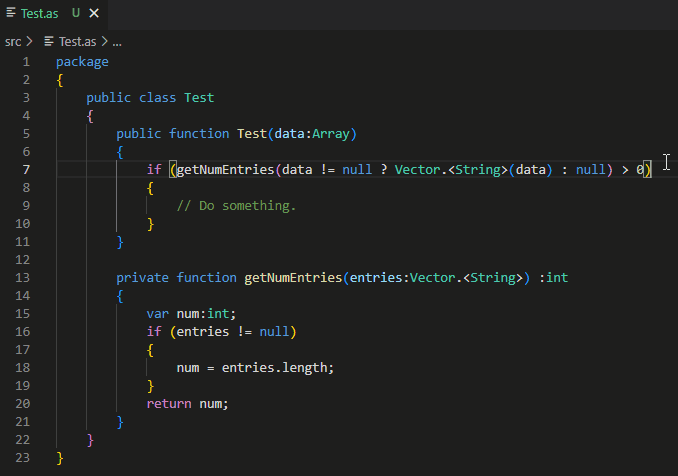Click line number 13 in gutter

[22, 278]
